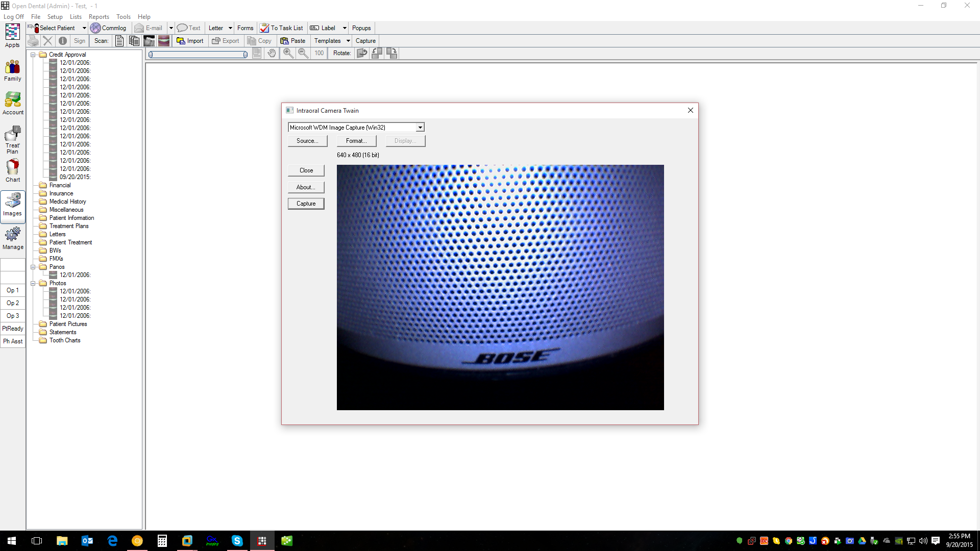Image resolution: width=980 pixels, height=551 pixels.
Task: Click the Delete X icon
Action: pyautogui.click(x=47, y=41)
